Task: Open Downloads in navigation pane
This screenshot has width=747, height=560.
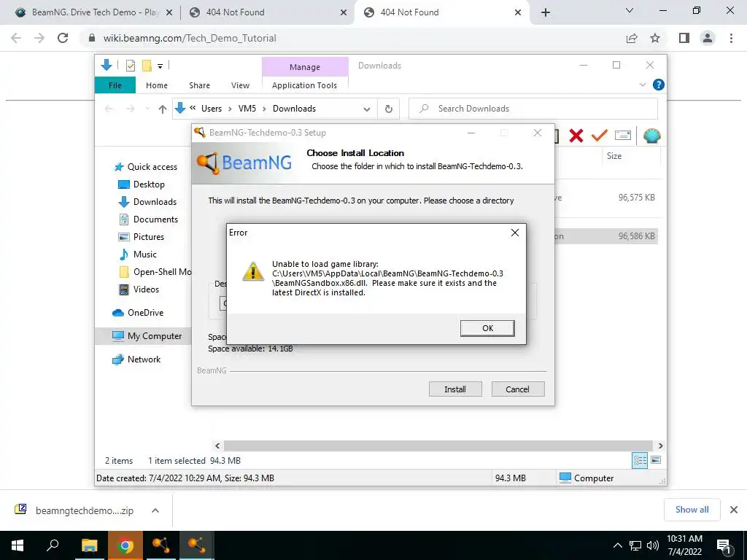Action: pyautogui.click(x=147, y=202)
